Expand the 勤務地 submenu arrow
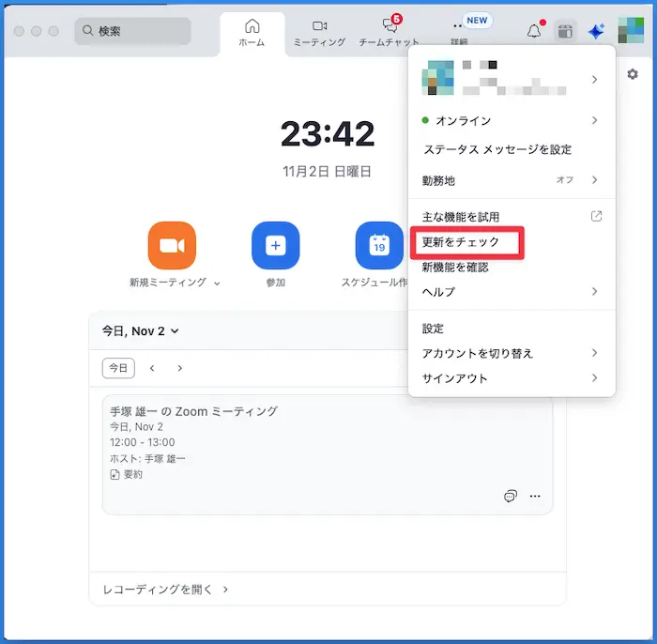Viewport: 657px width, 644px height. [594, 179]
